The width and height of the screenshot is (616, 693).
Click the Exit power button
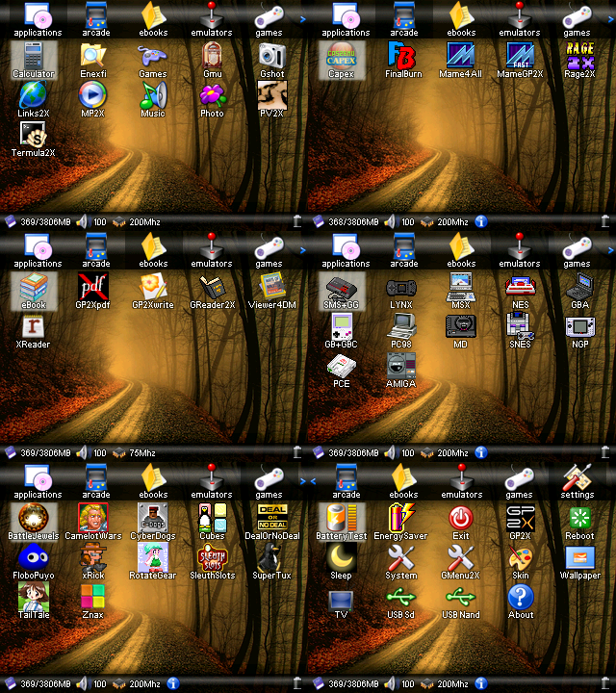(x=461, y=522)
